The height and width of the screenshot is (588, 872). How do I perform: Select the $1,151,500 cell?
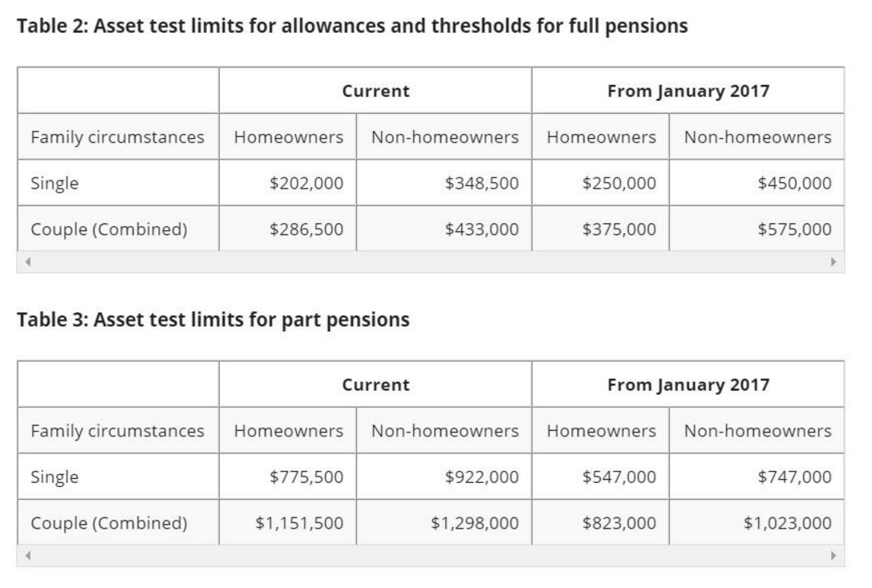pos(299,523)
